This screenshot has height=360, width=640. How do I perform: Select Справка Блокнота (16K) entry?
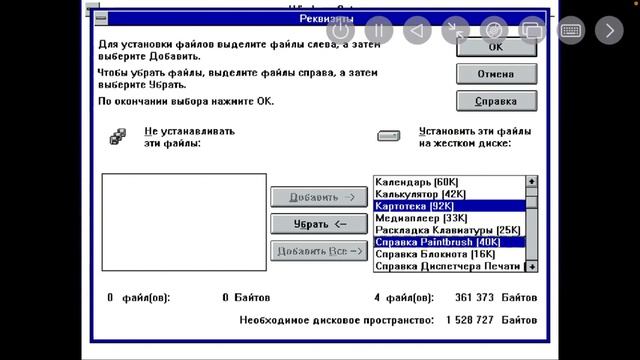point(450,254)
